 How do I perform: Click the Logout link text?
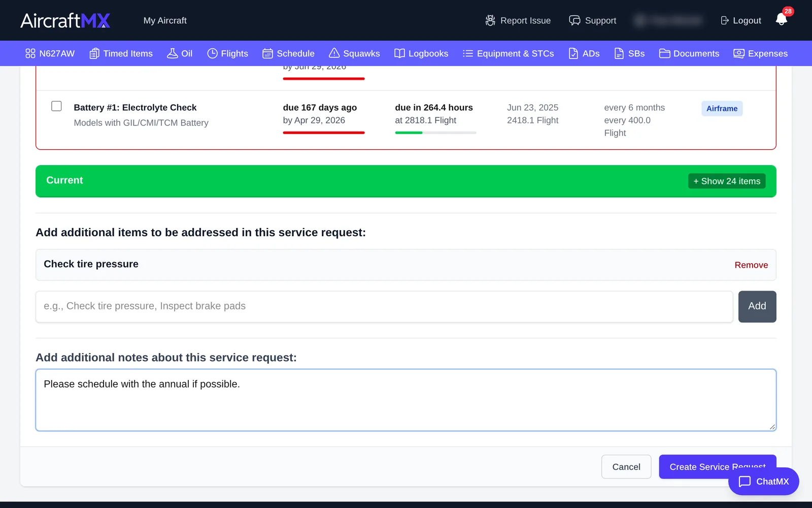pos(747,20)
